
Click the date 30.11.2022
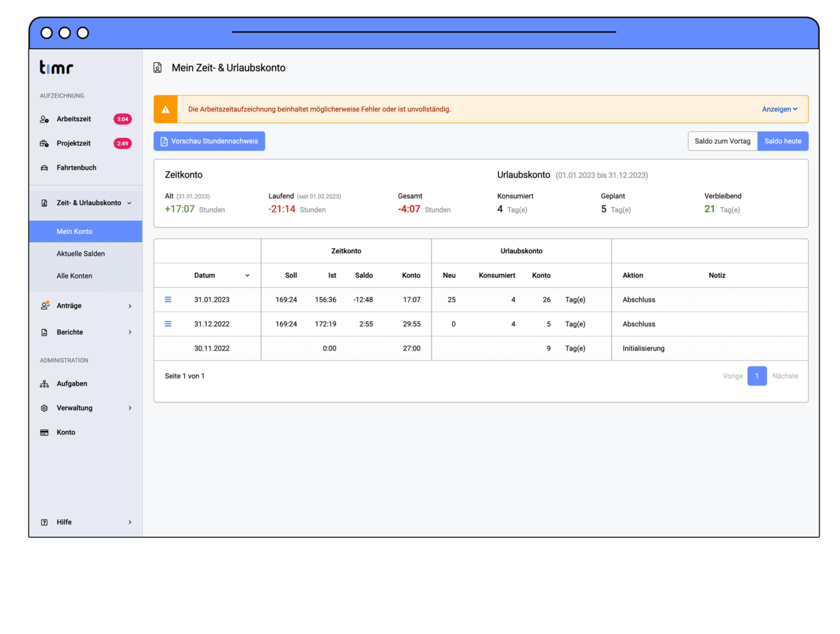[x=212, y=348]
